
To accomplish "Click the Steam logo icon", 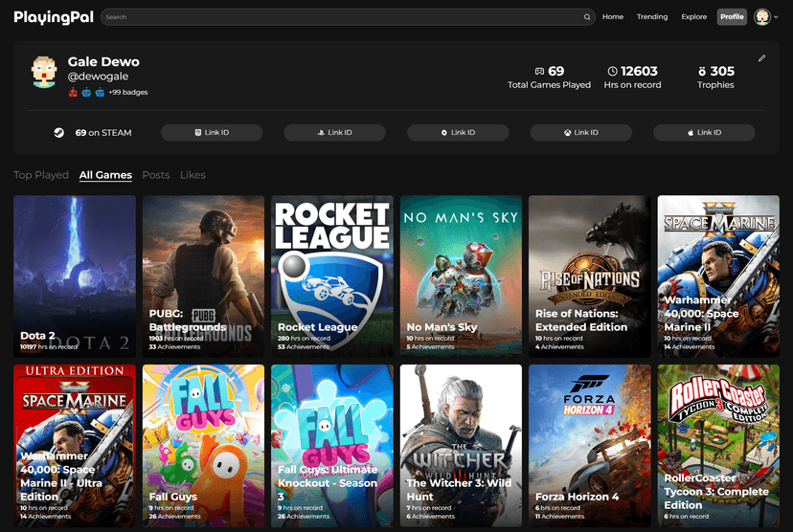I will 59,132.
